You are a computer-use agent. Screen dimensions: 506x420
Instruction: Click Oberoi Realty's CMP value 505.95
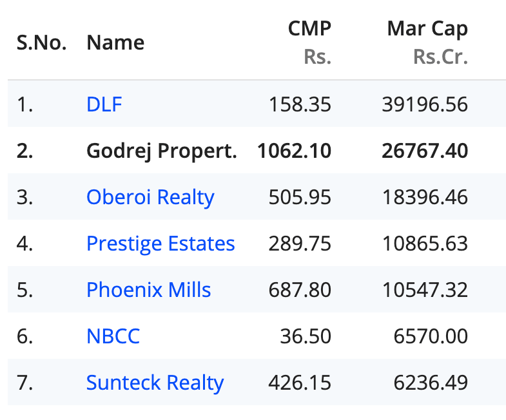pos(299,197)
